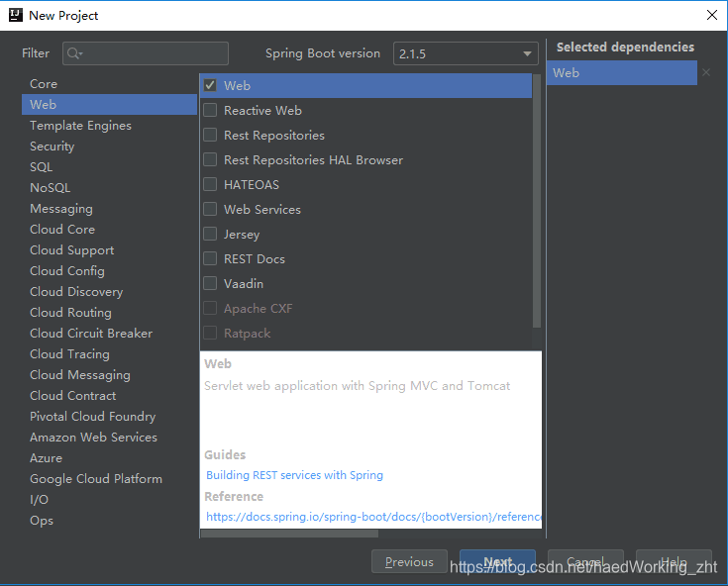Choose the Cloud Circuit Breaker category
The height and width of the screenshot is (586, 728).
[110, 334]
